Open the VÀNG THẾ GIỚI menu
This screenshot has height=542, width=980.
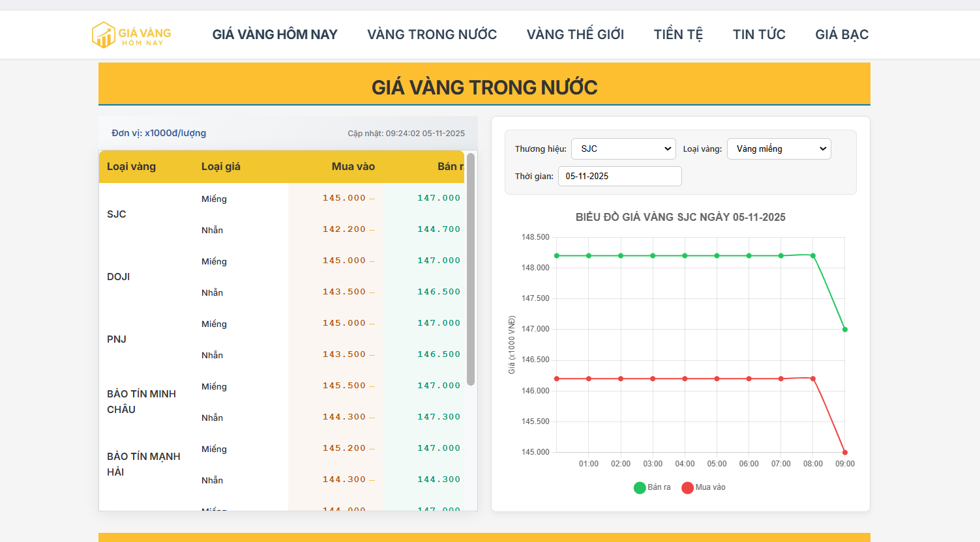[574, 34]
